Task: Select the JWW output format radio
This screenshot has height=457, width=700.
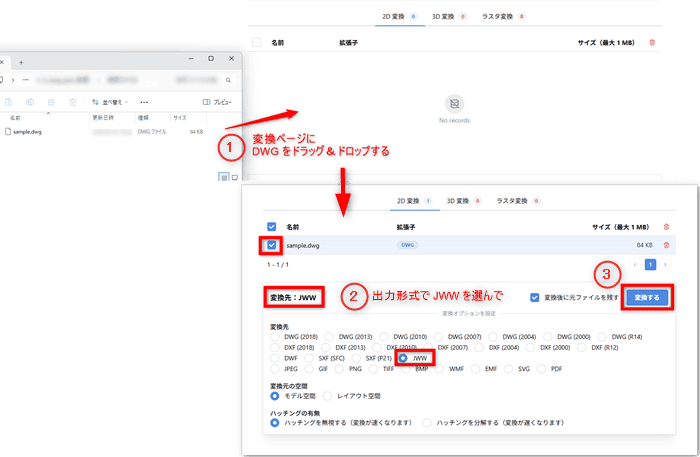Action: pyautogui.click(x=403, y=358)
